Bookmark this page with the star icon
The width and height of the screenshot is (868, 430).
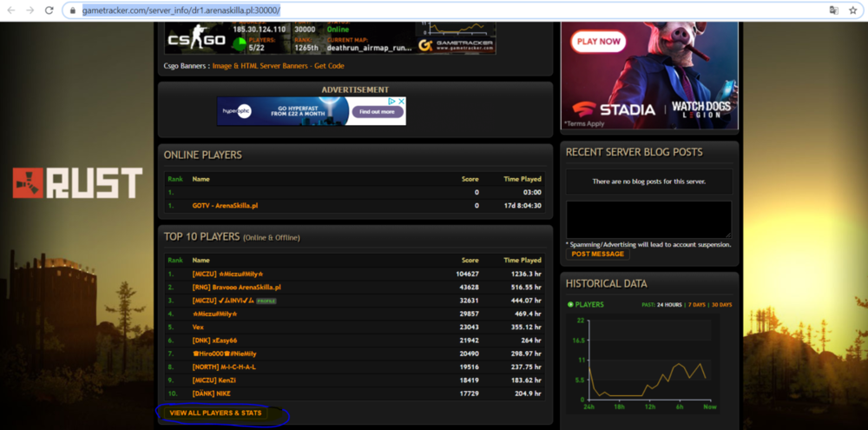click(x=852, y=10)
